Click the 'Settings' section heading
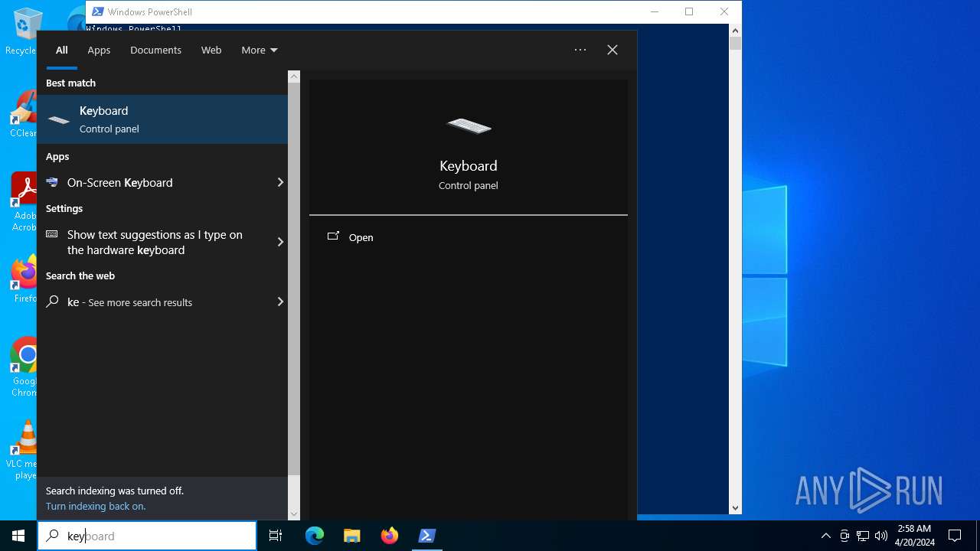980x551 pixels. point(64,208)
